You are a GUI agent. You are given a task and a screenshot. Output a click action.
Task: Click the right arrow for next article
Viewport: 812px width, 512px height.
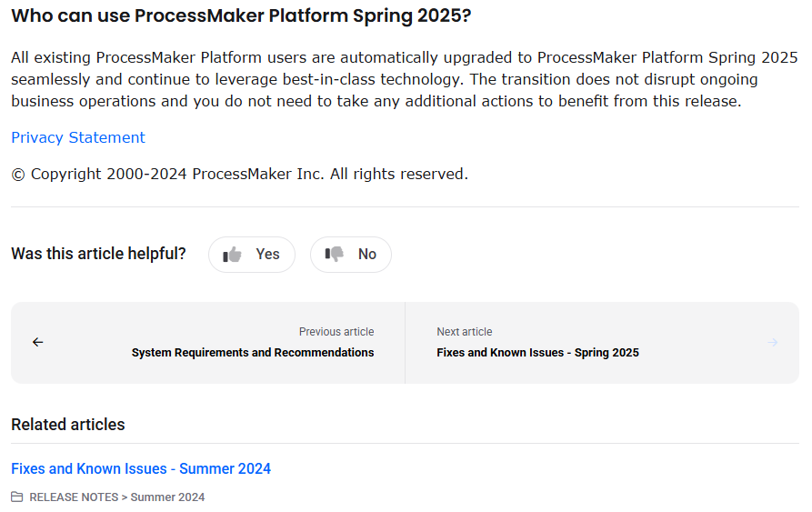click(772, 342)
